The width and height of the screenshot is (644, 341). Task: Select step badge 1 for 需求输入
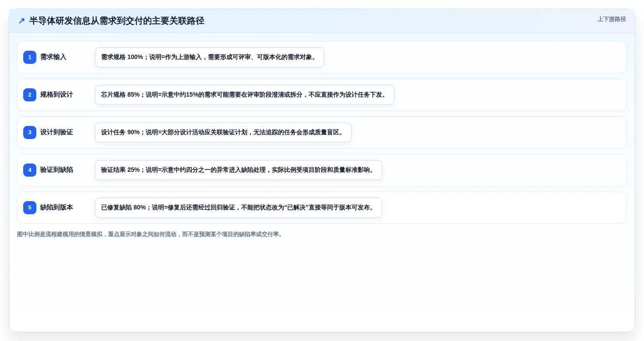(30, 57)
